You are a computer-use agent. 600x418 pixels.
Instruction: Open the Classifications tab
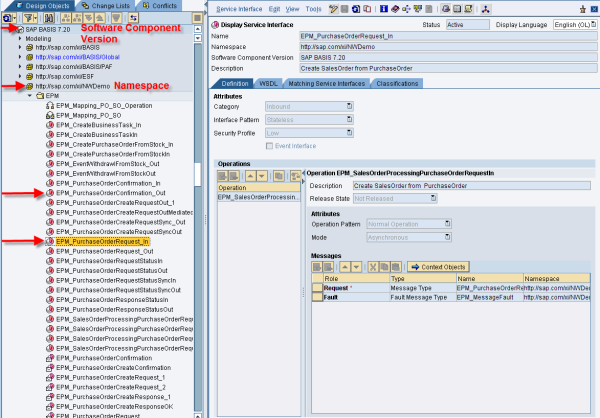click(x=397, y=83)
